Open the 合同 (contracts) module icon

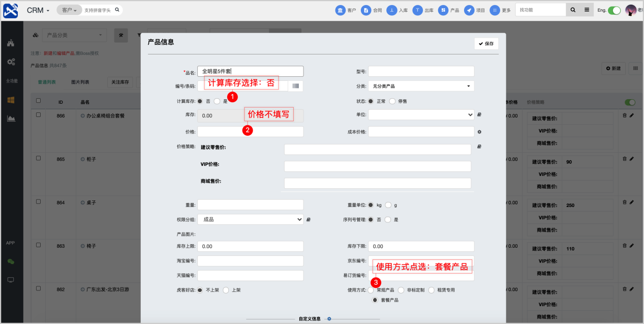pos(365,10)
